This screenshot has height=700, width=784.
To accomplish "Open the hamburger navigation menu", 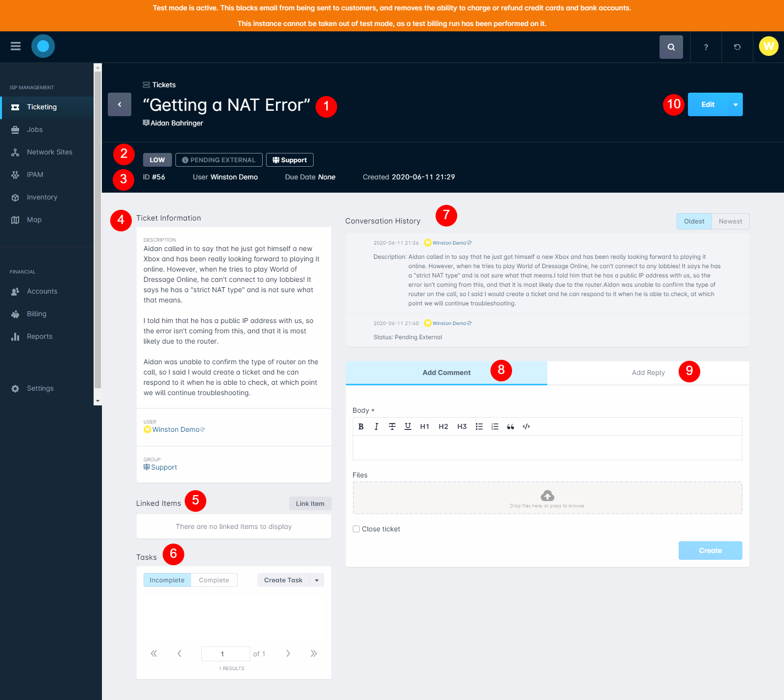I will click(x=16, y=46).
